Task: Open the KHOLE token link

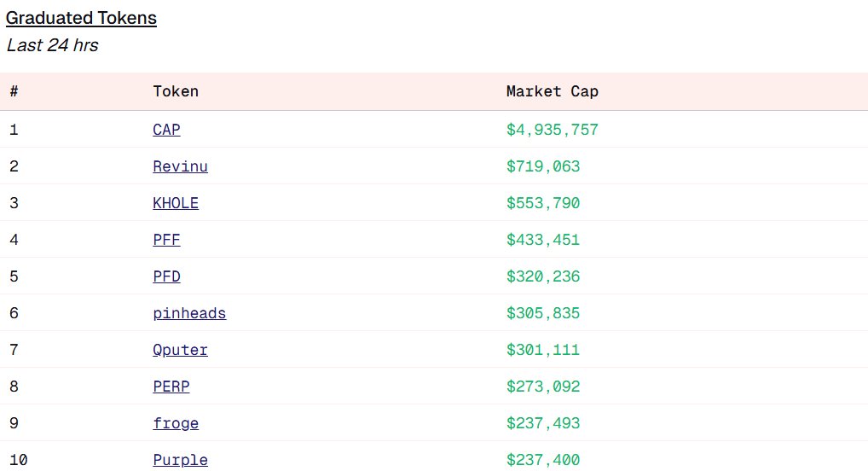Action: [x=176, y=204]
